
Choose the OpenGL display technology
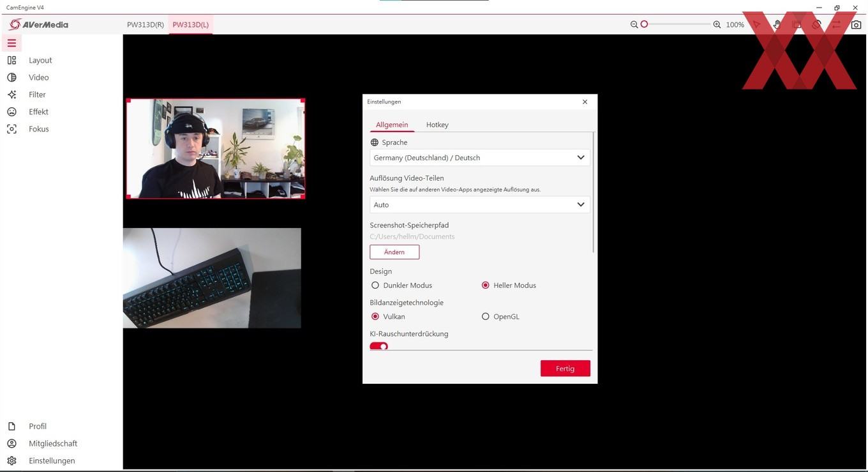(486, 317)
